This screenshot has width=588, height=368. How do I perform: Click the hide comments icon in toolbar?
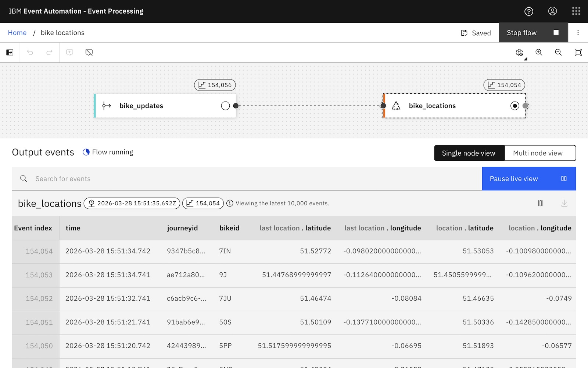(89, 53)
